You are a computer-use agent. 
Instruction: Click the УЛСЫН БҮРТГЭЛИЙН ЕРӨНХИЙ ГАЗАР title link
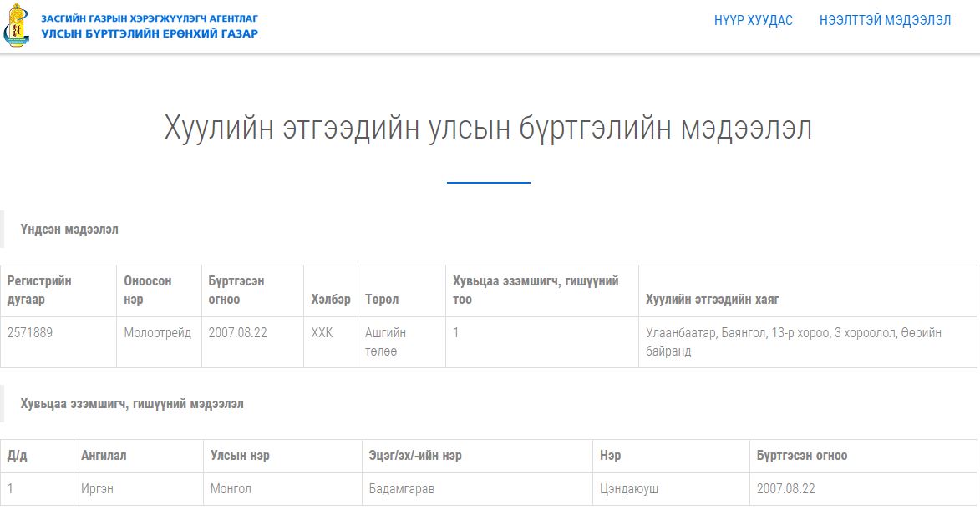150,34
